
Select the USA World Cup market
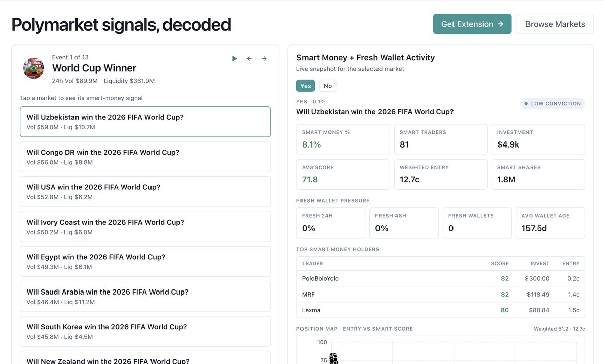[x=145, y=191]
